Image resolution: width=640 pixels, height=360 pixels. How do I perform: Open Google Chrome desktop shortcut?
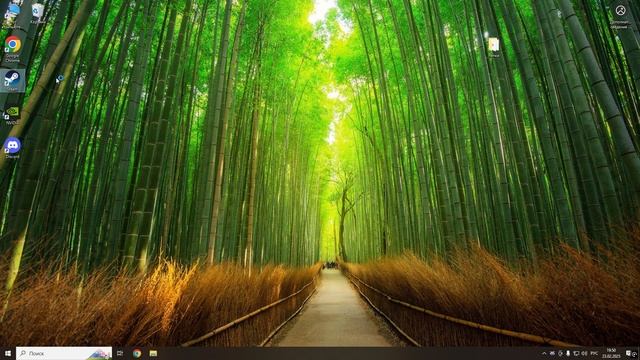[13, 49]
